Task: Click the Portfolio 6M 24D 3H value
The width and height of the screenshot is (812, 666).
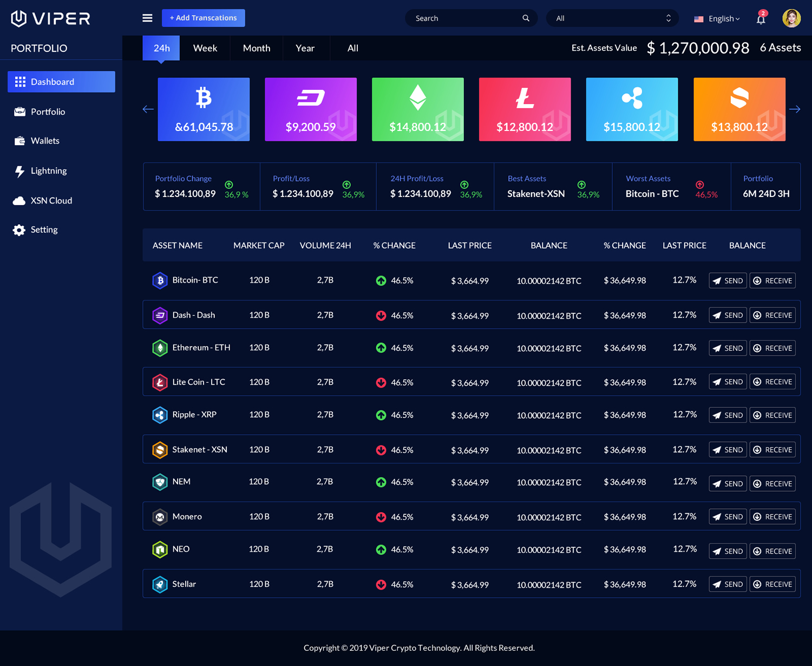Action: pyautogui.click(x=766, y=194)
